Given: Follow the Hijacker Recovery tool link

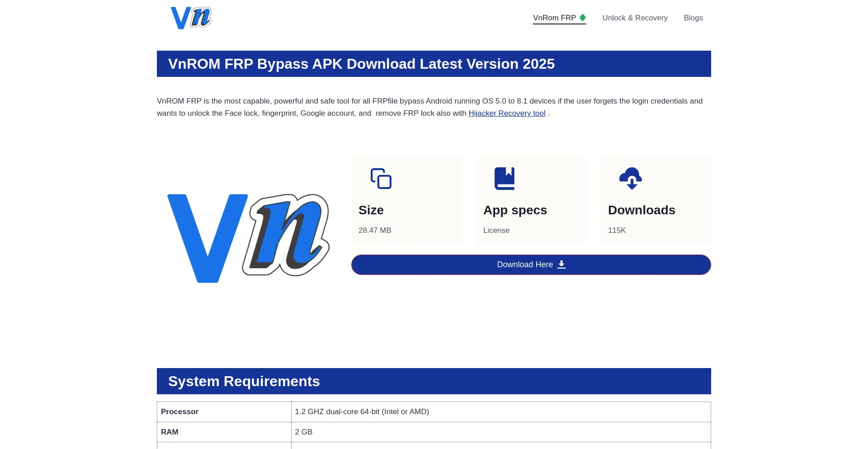Looking at the screenshot, I should pos(507,113).
